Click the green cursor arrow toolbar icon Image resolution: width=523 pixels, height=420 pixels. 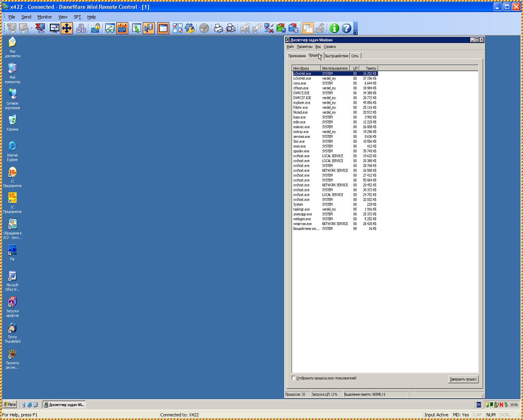click(x=136, y=28)
